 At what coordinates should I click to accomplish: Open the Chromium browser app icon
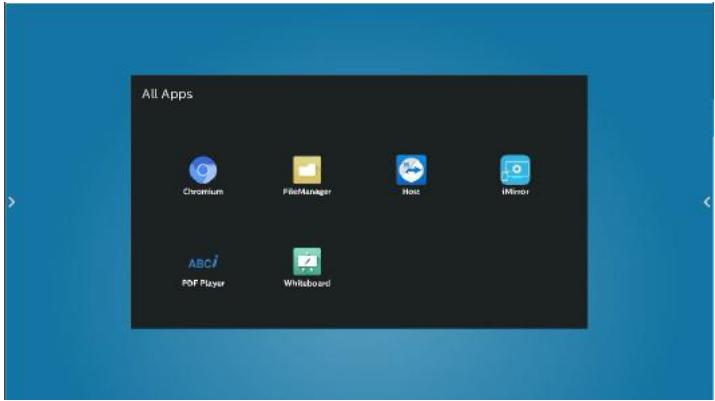click(x=203, y=170)
